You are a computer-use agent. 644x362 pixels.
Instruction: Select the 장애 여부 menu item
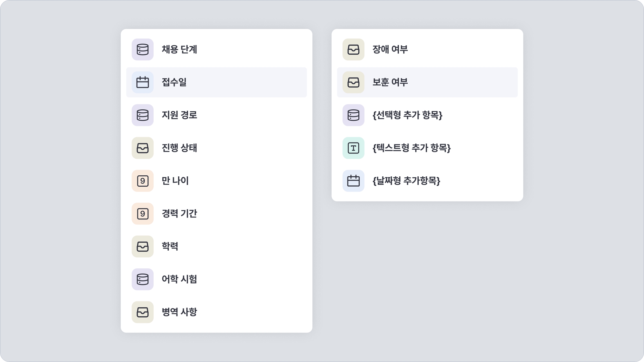[390, 50]
